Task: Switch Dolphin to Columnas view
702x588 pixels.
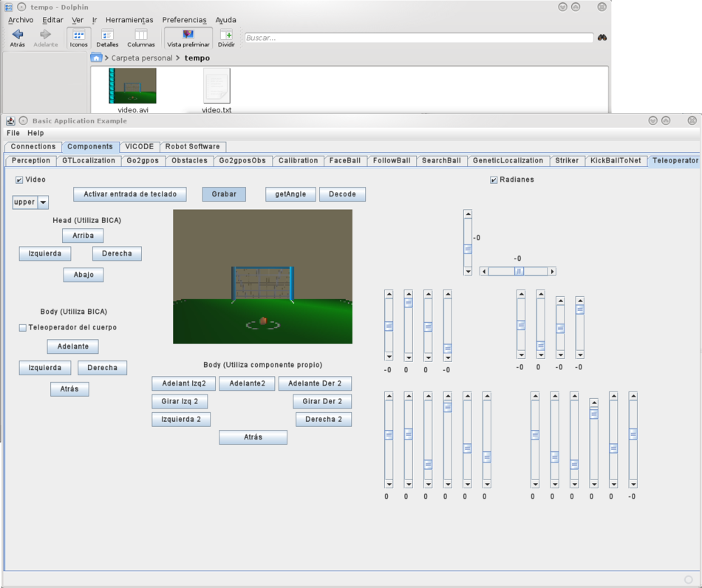Action: [141, 35]
